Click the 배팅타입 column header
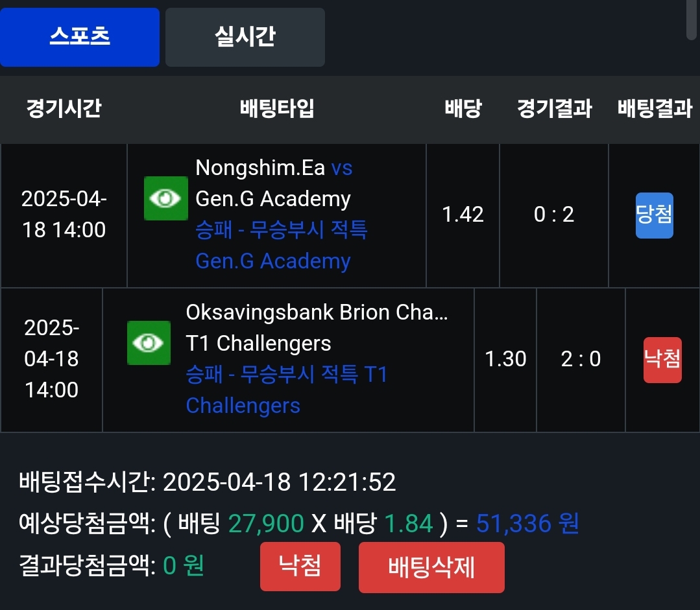The height and width of the screenshot is (610, 700). click(x=277, y=108)
